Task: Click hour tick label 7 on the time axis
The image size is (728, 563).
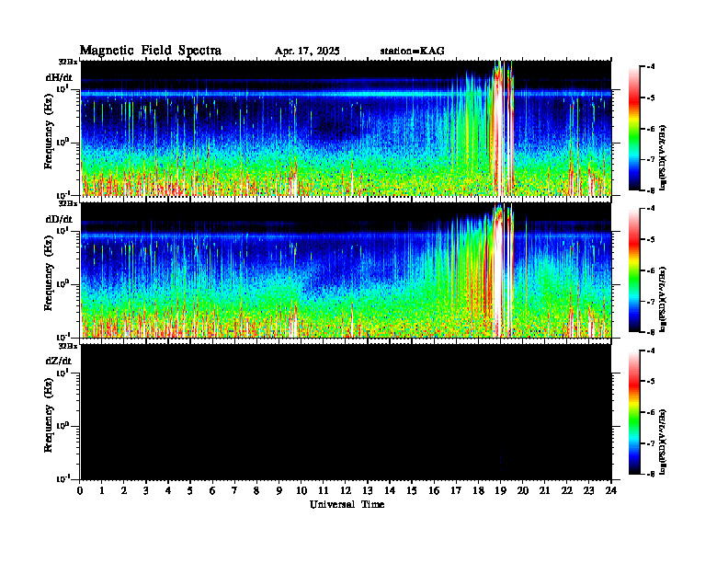Action: 234,490
